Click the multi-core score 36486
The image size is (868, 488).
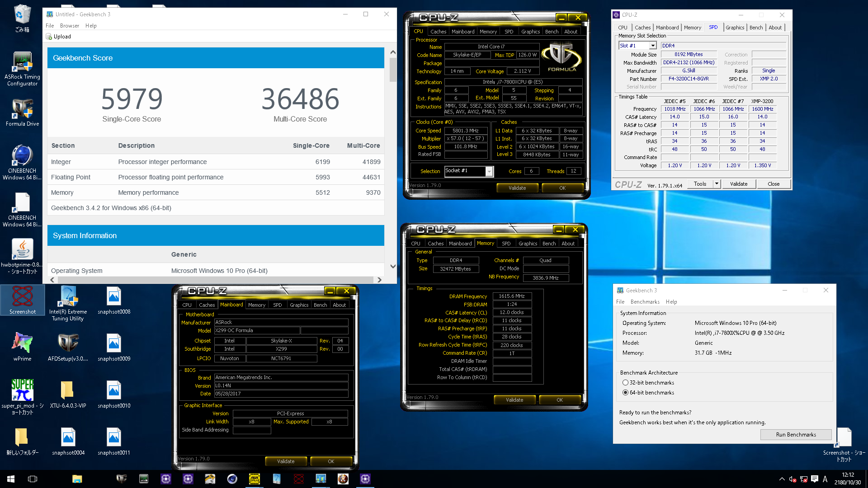[x=300, y=99]
